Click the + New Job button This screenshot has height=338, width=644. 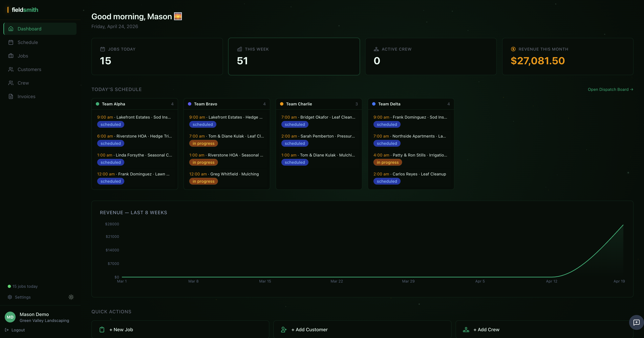pos(180,329)
